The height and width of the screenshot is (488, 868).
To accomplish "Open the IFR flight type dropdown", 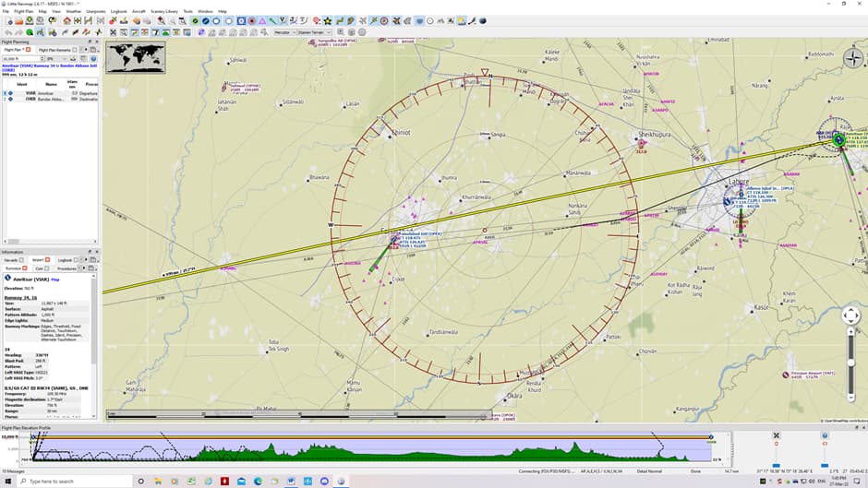I will point(57,59).
